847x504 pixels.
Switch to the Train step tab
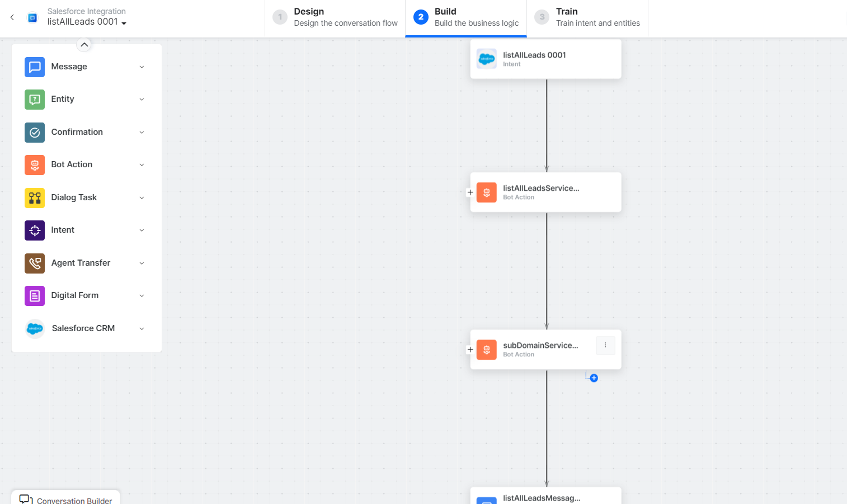point(587,17)
